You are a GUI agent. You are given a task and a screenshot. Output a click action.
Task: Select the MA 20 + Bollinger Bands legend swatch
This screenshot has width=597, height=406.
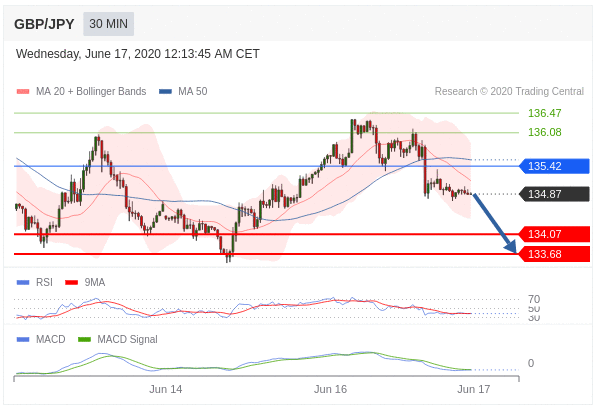[x=23, y=91]
